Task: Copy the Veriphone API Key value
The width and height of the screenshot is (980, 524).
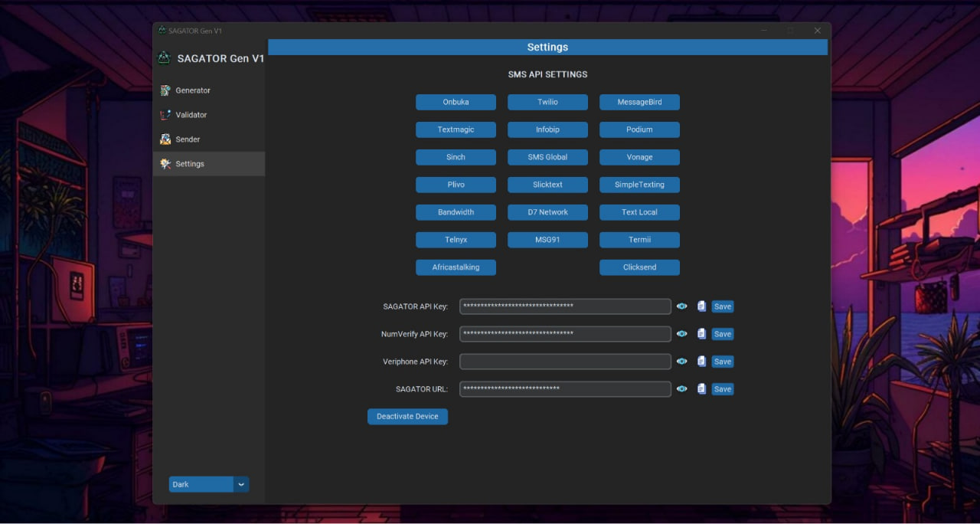Action: click(701, 362)
